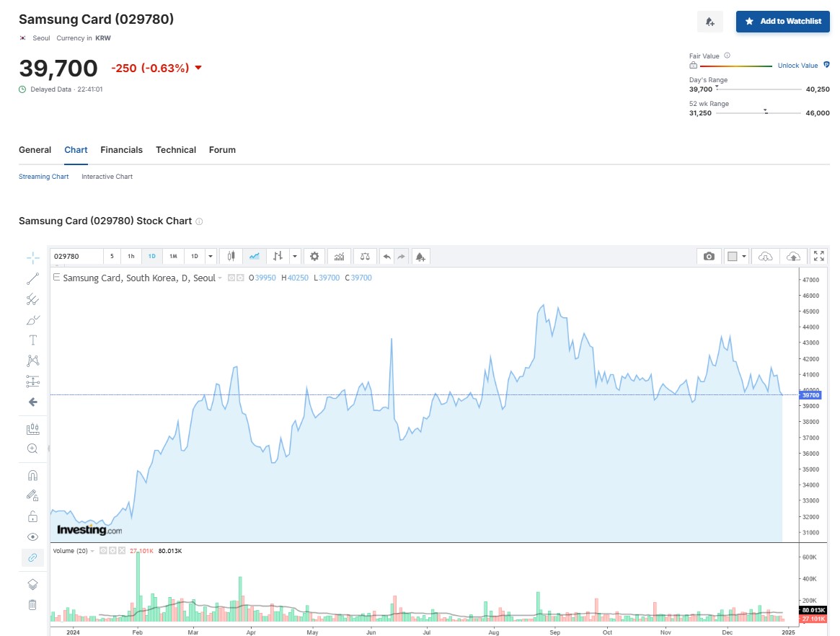Toggle hide all drawings eye icon
Image resolution: width=840 pixels, height=636 pixels.
click(32, 537)
